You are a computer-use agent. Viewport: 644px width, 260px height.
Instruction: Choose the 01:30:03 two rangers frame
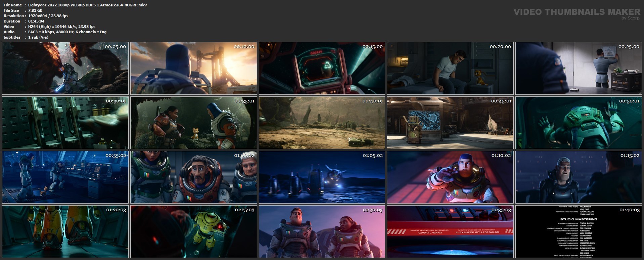pos(322,232)
